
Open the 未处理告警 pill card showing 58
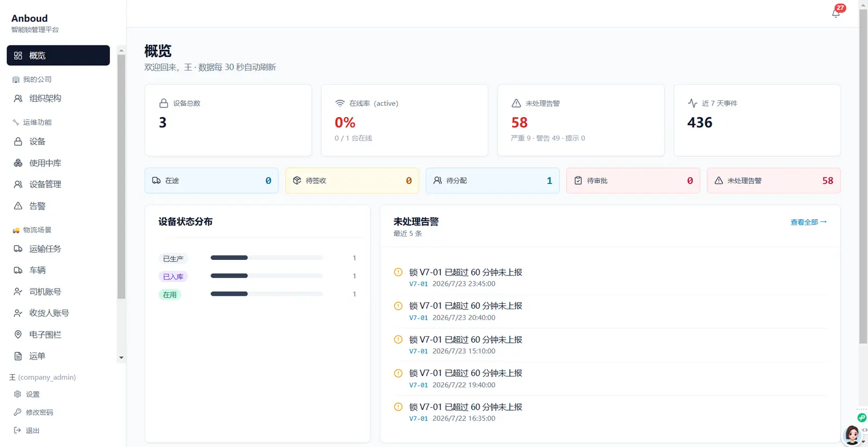[x=774, y=181]
